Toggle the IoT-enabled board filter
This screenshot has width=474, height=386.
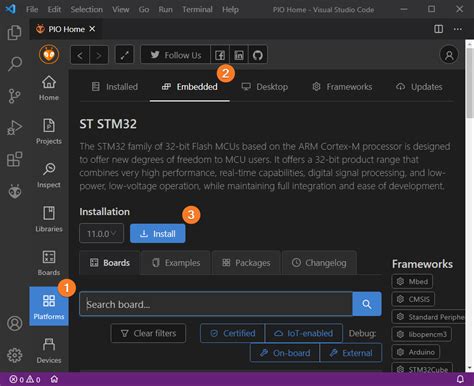(304, 333)
